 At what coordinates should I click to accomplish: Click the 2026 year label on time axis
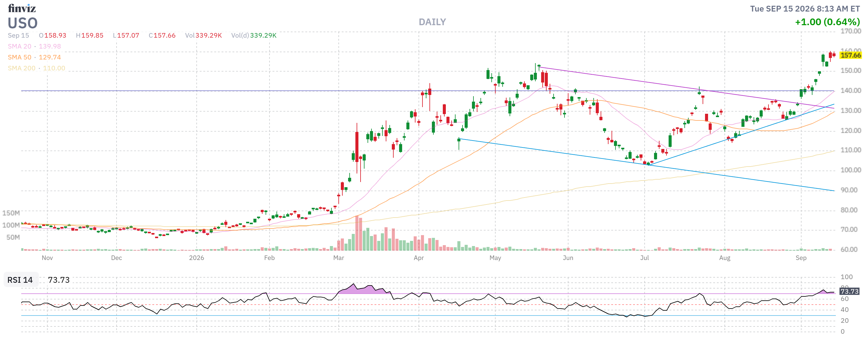tap(196, 258)
